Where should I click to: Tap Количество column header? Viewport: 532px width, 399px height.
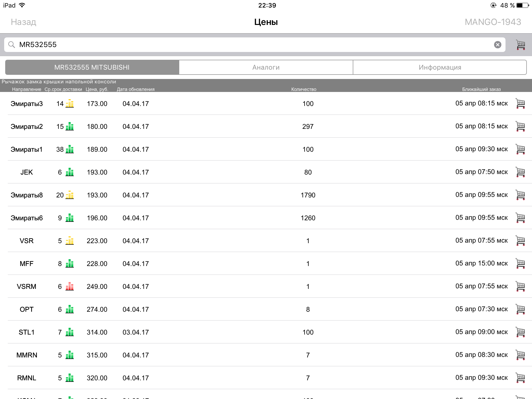click(304, 89)
